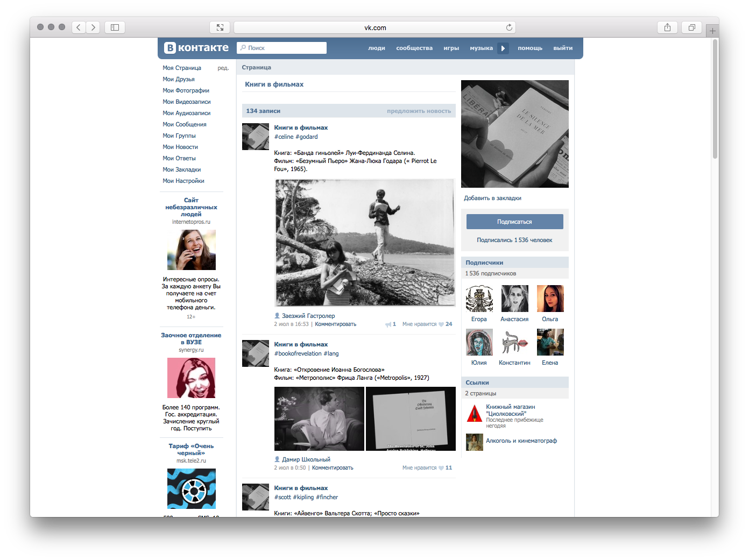The image size is (749, 560).
Task: Open Мои Ответы
Action: [179, 158]
